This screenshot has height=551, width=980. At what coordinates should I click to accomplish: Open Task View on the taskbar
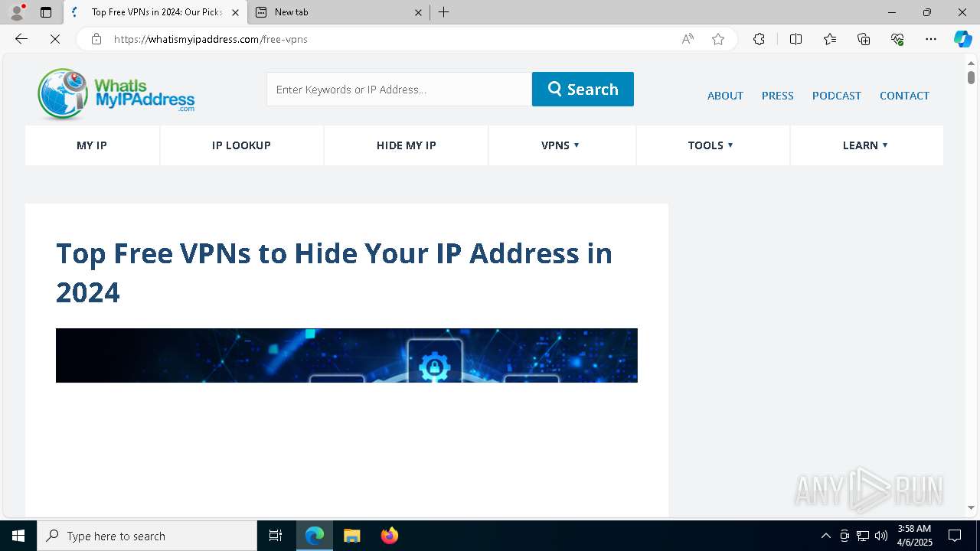(276, 536)
